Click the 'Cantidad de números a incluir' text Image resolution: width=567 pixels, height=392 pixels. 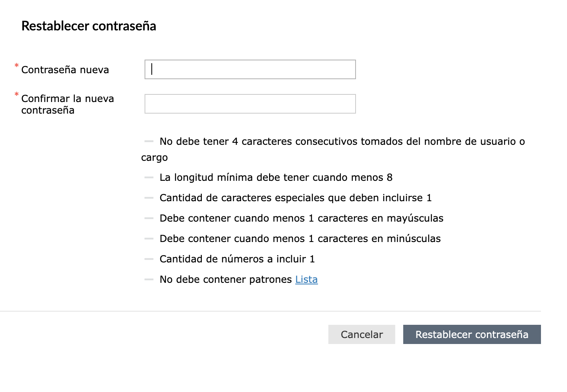point(237,259)
